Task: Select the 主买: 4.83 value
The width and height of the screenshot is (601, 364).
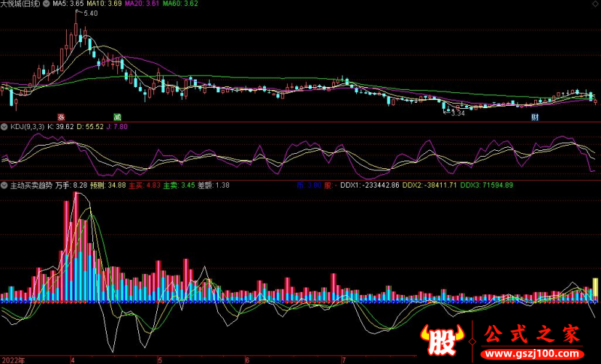Action: coord(144,185)
